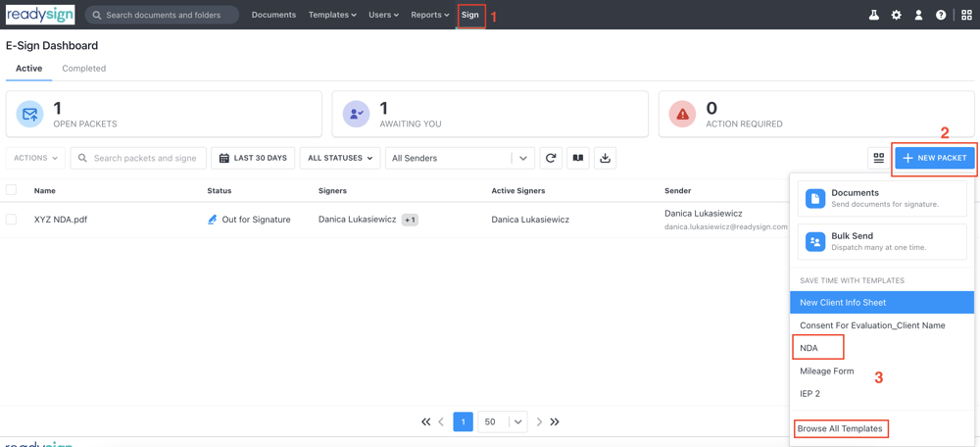Choose Bulk Send option
This screenshot has height=447, width=980.
coord(882,241)
